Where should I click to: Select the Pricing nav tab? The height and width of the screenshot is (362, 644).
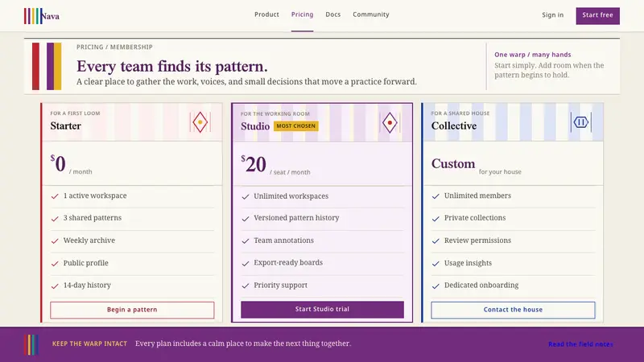[x=303, y=14]
